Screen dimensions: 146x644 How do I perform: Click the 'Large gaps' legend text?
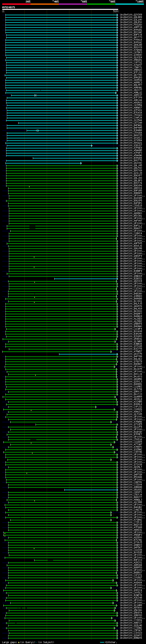(x=10, y=642)
